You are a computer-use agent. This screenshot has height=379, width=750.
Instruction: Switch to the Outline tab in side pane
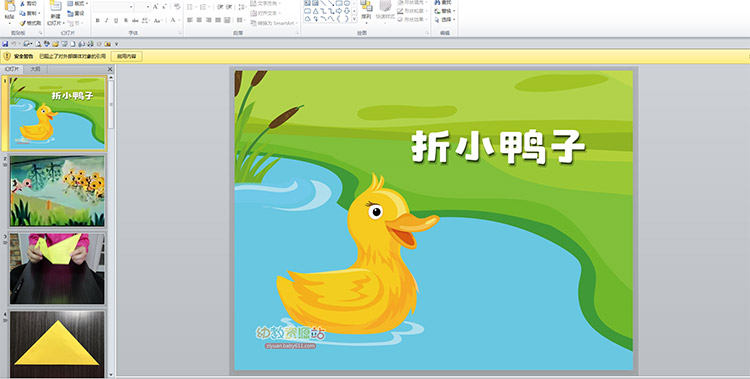tap(35, 69)
